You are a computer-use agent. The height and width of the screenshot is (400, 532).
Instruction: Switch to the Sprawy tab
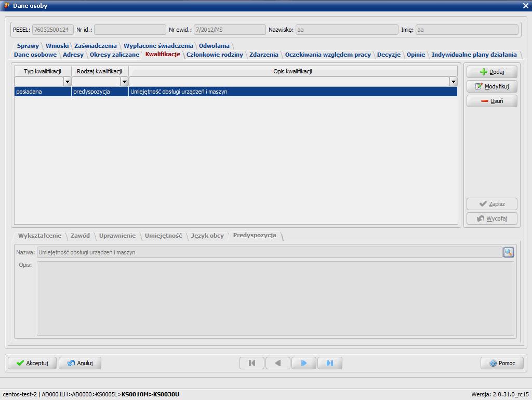28,45
